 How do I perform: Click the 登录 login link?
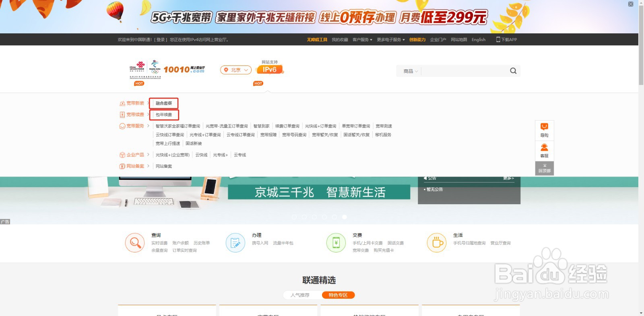point(161,39)
